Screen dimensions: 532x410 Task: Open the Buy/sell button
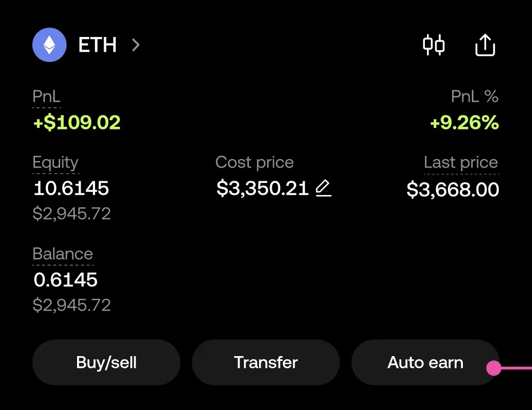click(x=106, y=362)
